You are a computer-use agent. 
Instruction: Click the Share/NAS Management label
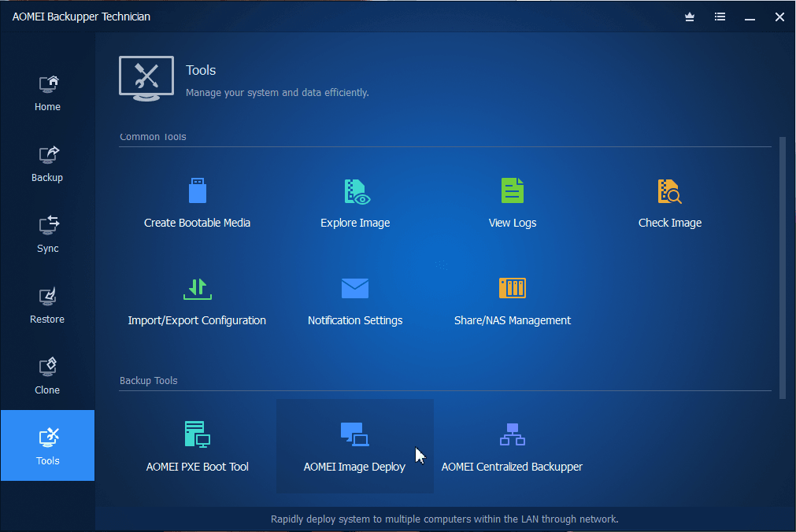click(x=513, y=320)
